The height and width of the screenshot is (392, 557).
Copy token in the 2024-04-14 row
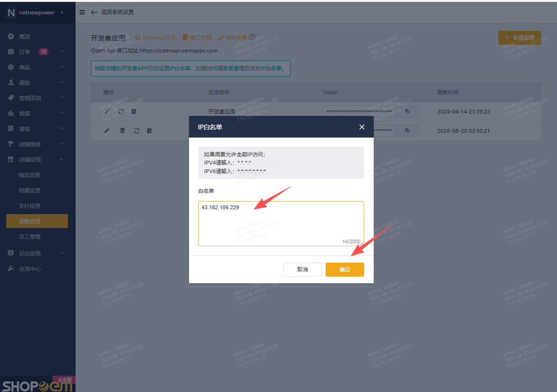point(407,112)
